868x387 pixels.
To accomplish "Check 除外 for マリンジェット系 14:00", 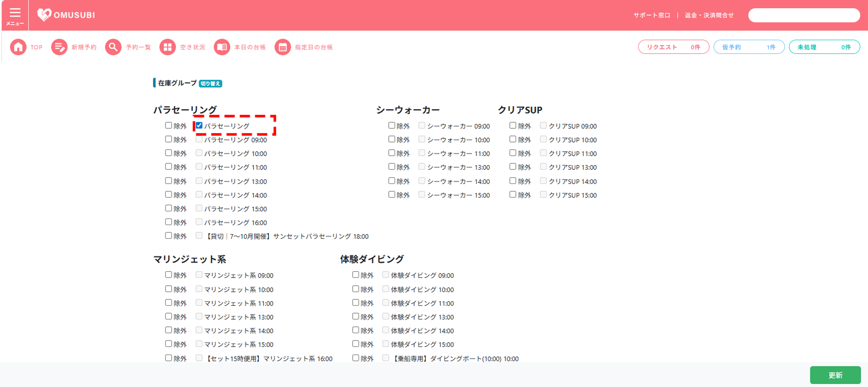I will click(169, 330).
